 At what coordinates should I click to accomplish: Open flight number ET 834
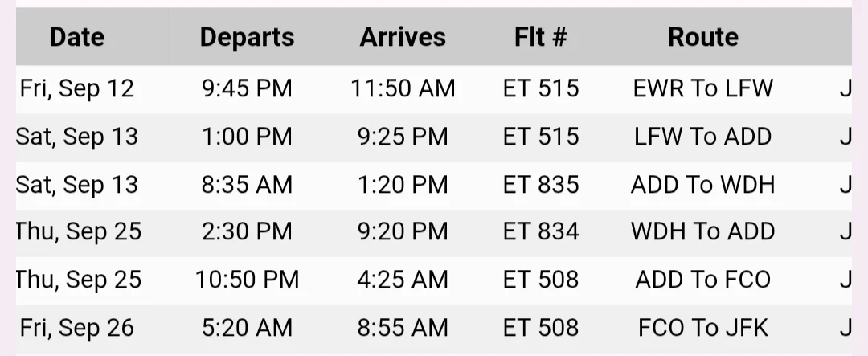point(541,232)
